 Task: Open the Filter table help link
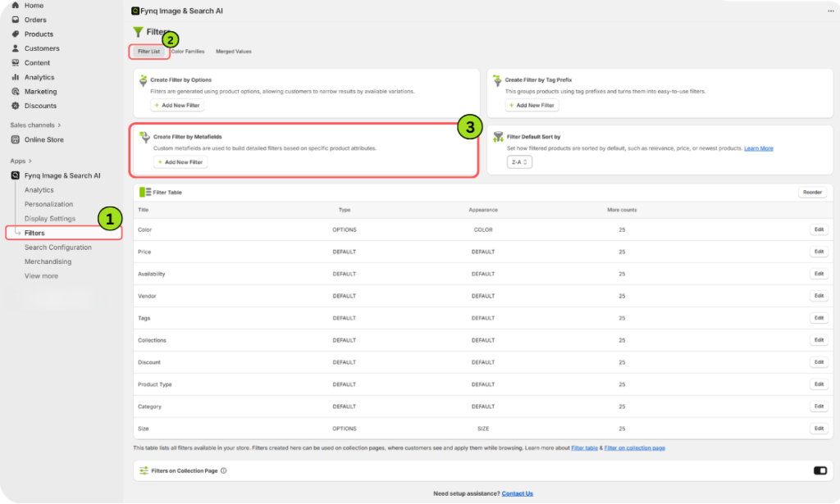point(584,447)
